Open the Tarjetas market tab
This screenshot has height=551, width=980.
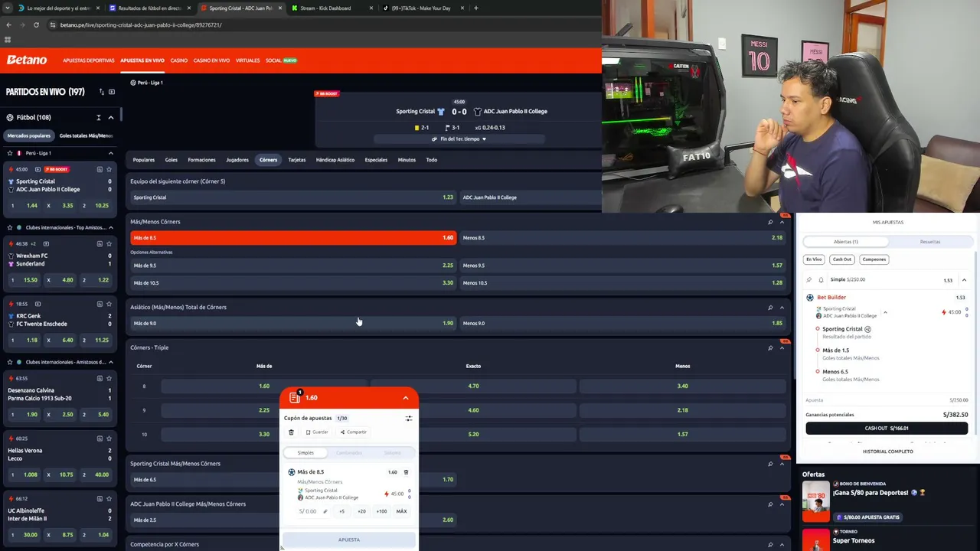(297, 160)
